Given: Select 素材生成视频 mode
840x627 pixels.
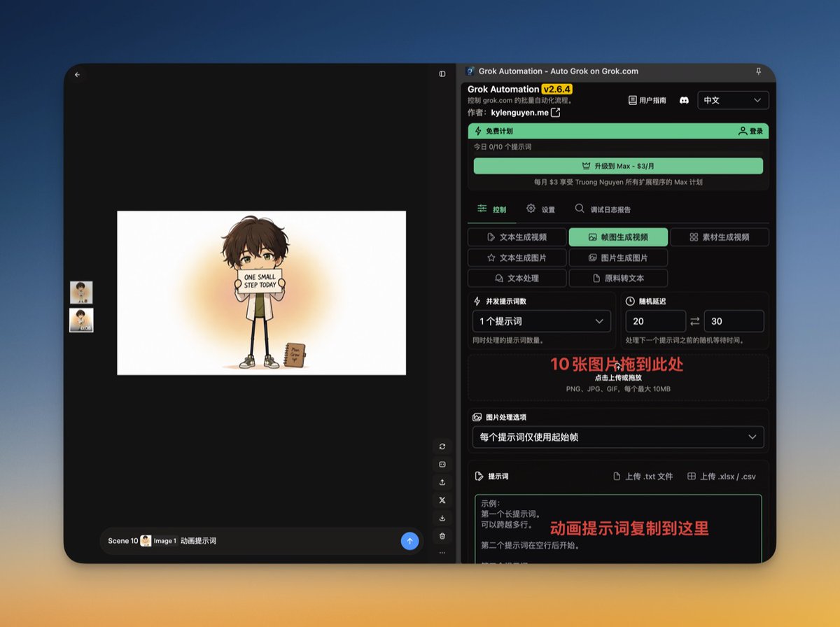Looking at the screenshot, I should click(x=720, y=237).
